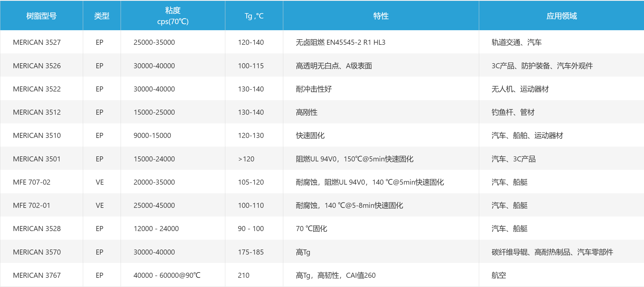Click the 175-185 Tg value
Image resolution: width=644 pixels, height=287 pixels.
coord(251,252)
